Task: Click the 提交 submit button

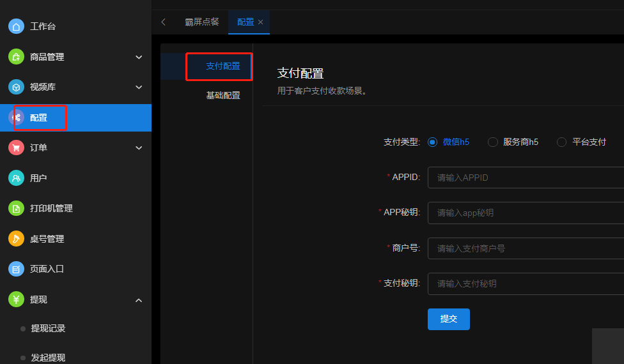Action: (449, 319)
